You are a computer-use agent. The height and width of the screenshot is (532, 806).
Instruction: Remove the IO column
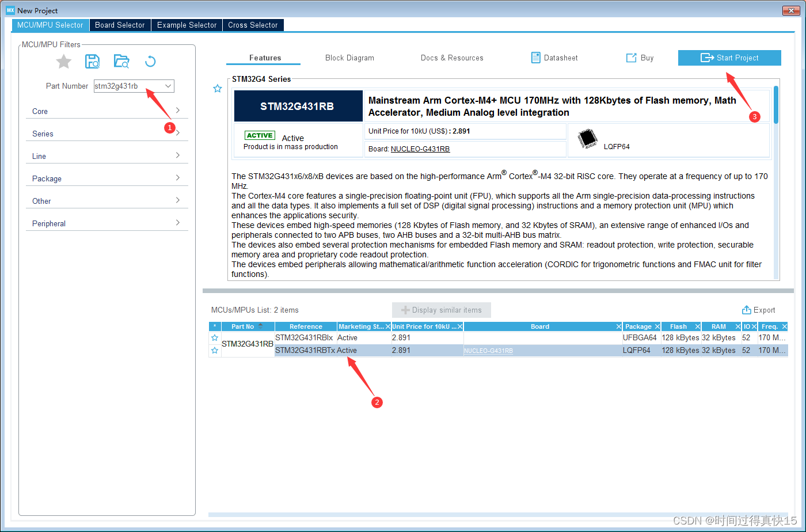tap(754, 326)
